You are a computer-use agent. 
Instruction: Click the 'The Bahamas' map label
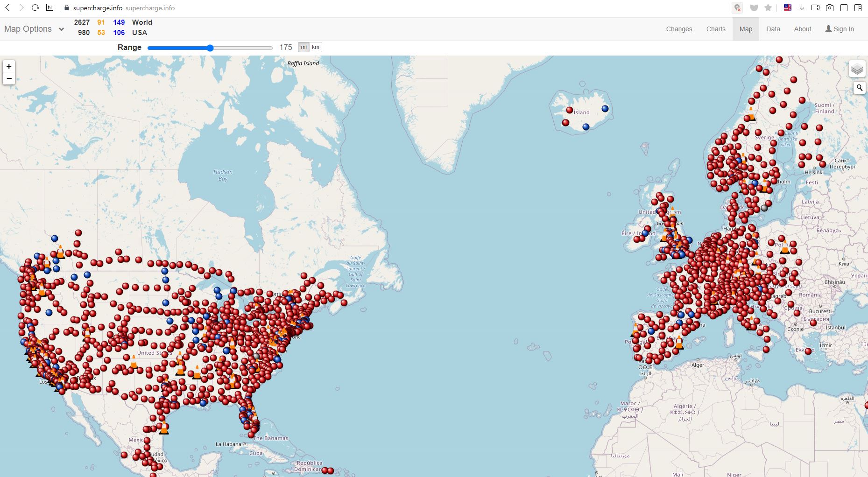tap(271, 438)
